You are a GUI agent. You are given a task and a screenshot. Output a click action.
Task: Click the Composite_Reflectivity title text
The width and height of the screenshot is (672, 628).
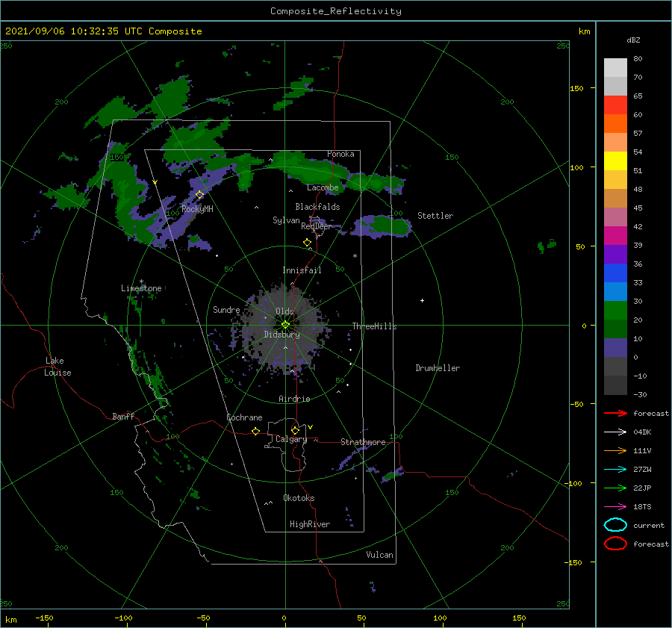336,11
